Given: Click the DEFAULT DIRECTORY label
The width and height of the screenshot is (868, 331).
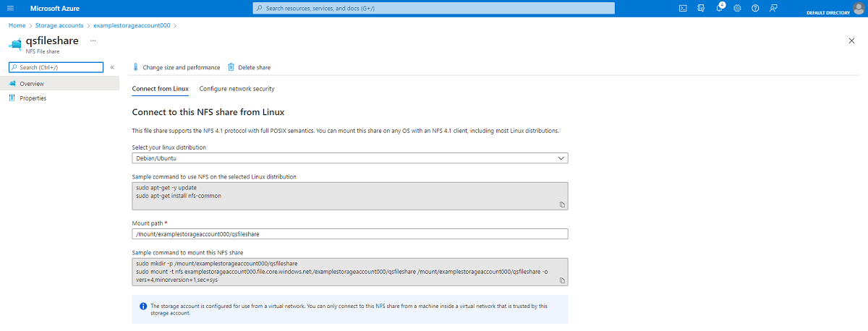Looking at the screenshot, I should [x=827, y=12].
